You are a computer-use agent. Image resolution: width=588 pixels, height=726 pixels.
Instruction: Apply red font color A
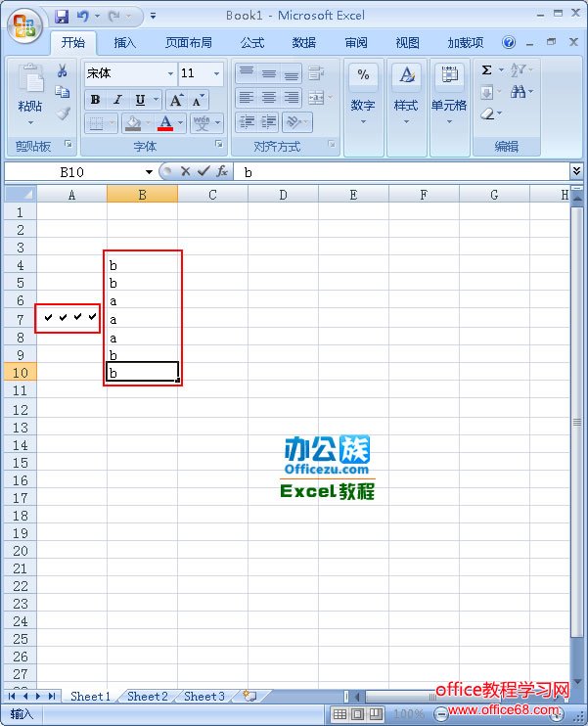[x=165, y=123]
